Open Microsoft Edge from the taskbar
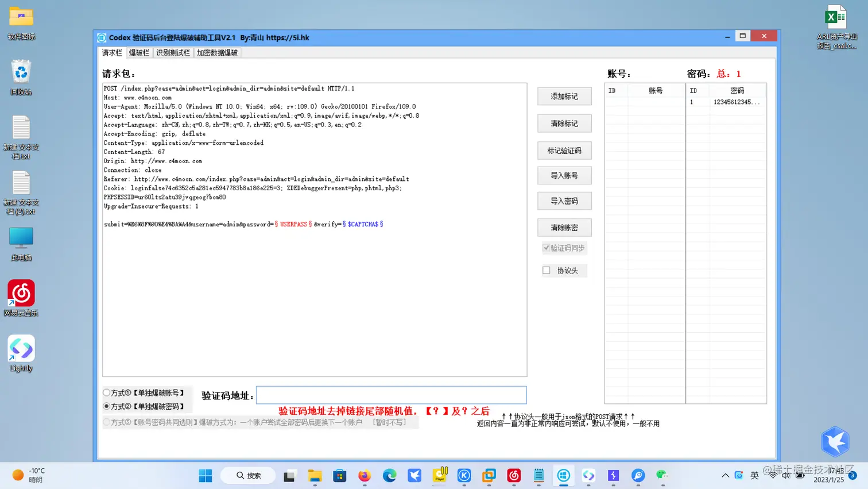 389,475
